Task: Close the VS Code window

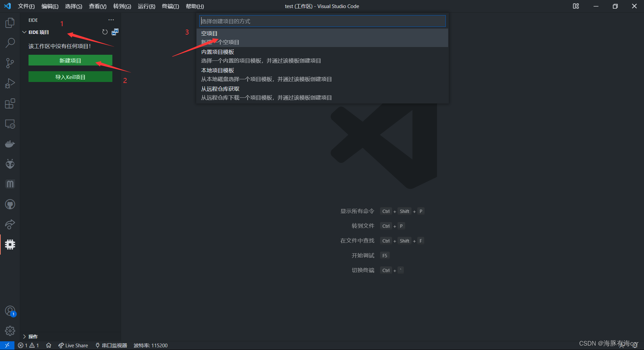Action: pyautogui.click(x=634, y=6)
